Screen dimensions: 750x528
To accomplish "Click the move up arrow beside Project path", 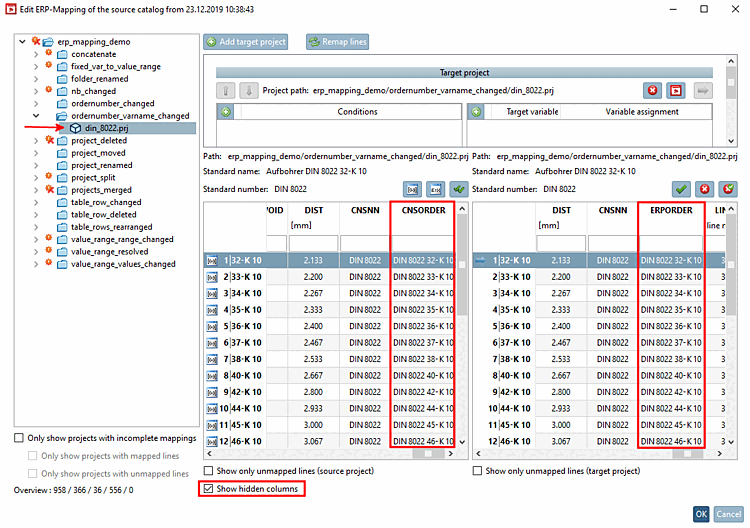I will 225,90.
